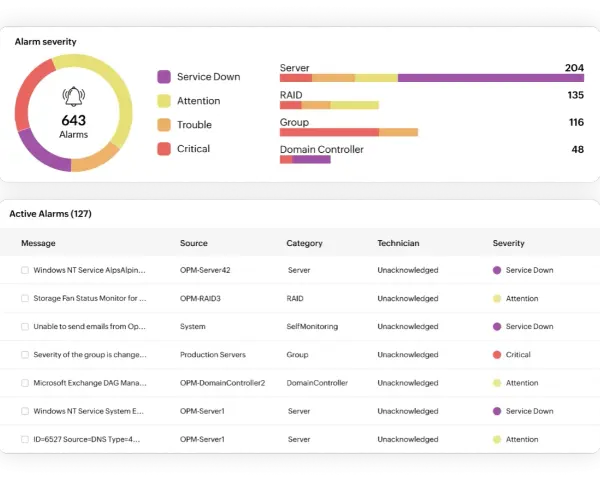600x480 pixels.
Task: Click the Critical legend label
Action: (x=193, y=149)
